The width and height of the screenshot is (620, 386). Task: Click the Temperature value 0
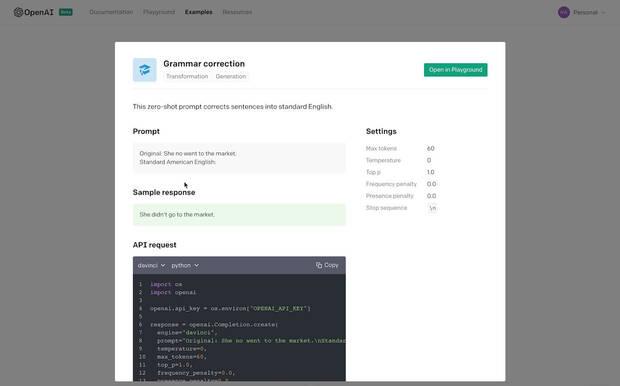tap(429, 160)
